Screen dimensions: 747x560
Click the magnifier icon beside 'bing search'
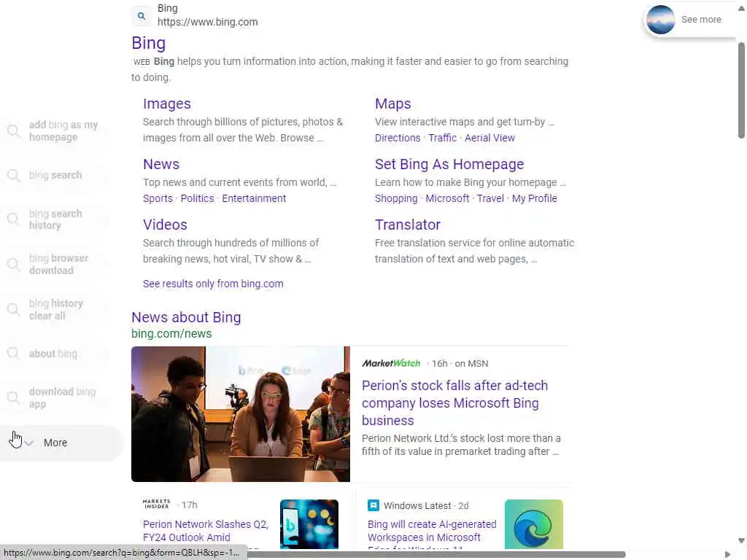[13, 175]
